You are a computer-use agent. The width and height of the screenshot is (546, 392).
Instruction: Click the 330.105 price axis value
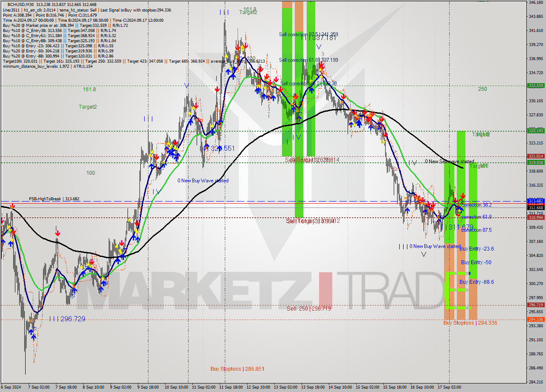click(x=536, y=101)
